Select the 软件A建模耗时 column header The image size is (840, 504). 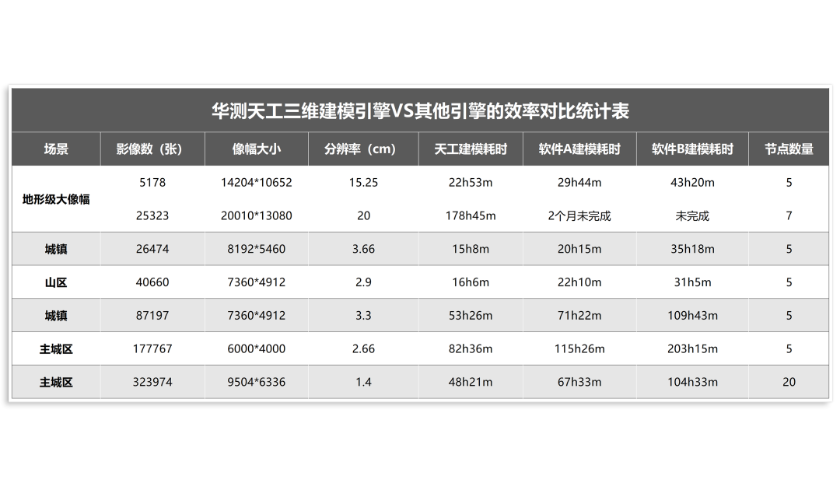pyautogui.click(x=579, y=149)
